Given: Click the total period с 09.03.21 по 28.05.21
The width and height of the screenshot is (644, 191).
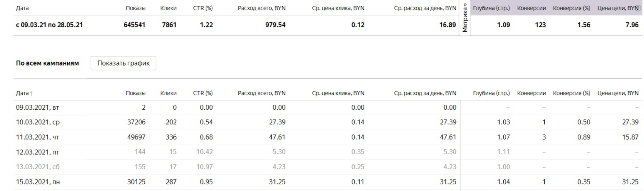Looking at the screenshot, I should (49, 25).
